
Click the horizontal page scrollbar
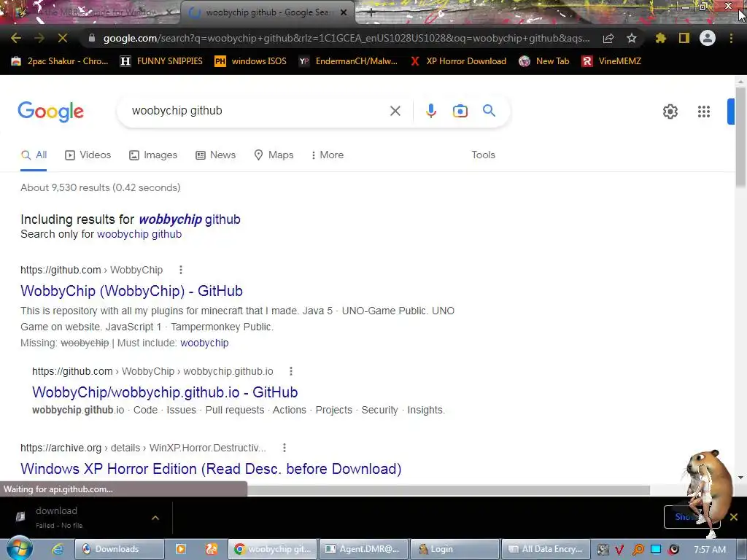point(448,490)
